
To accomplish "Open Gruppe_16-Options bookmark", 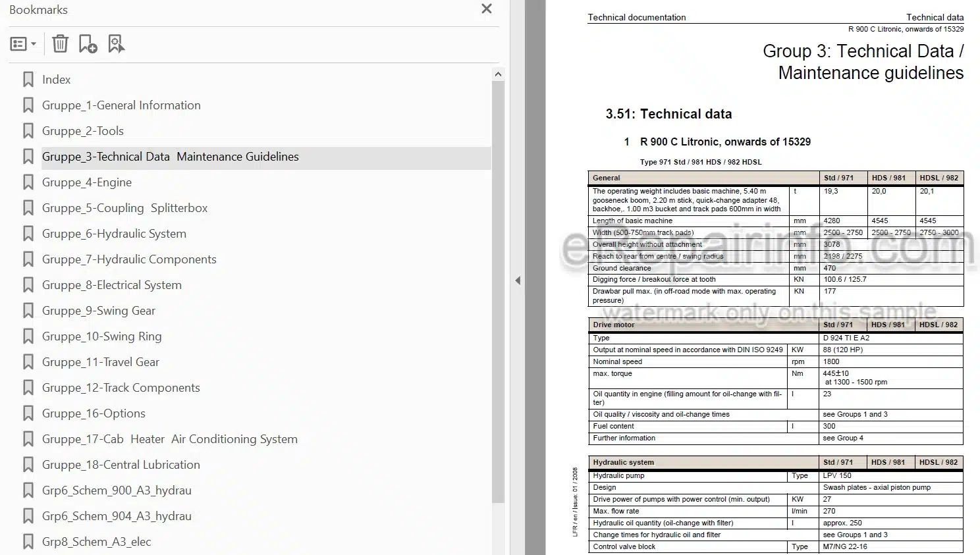I will [94, 413].
